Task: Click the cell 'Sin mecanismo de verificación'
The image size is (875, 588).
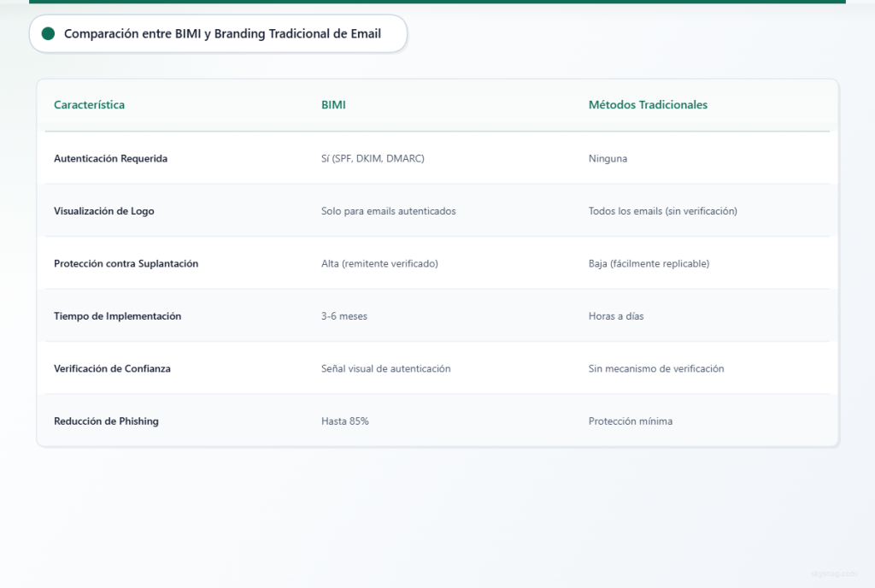Action: 655,368
